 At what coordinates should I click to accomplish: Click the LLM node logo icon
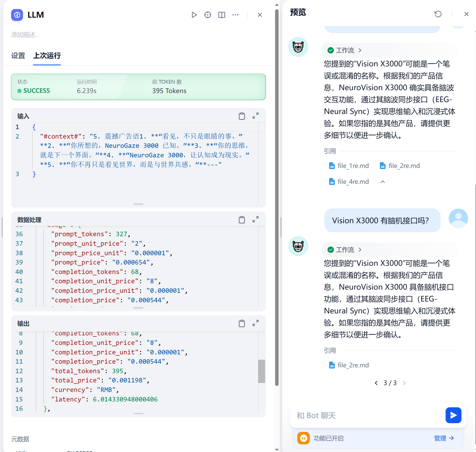coord(17,15)
